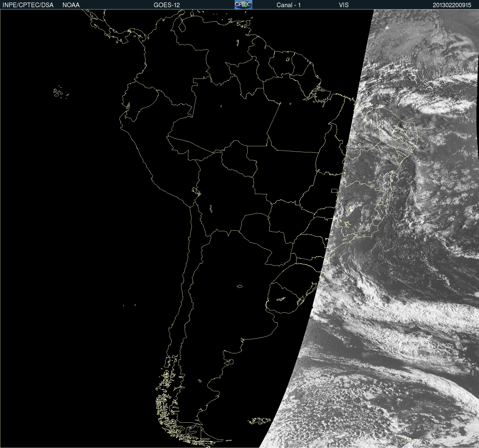Click the CPTEC logo in header
This screenshot has height=448, width=479.
(243, 5)
